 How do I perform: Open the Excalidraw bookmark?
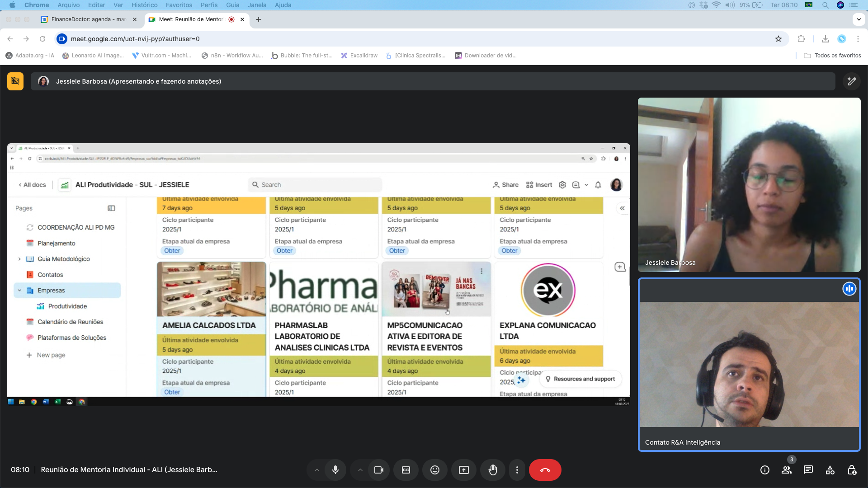click(x=359, y=56)
